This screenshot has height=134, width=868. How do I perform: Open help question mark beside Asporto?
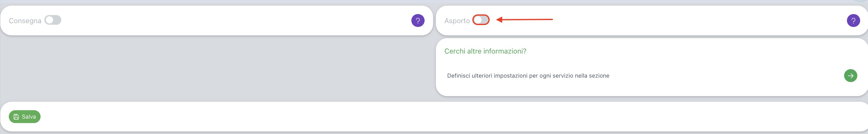[x=853, y=21]
